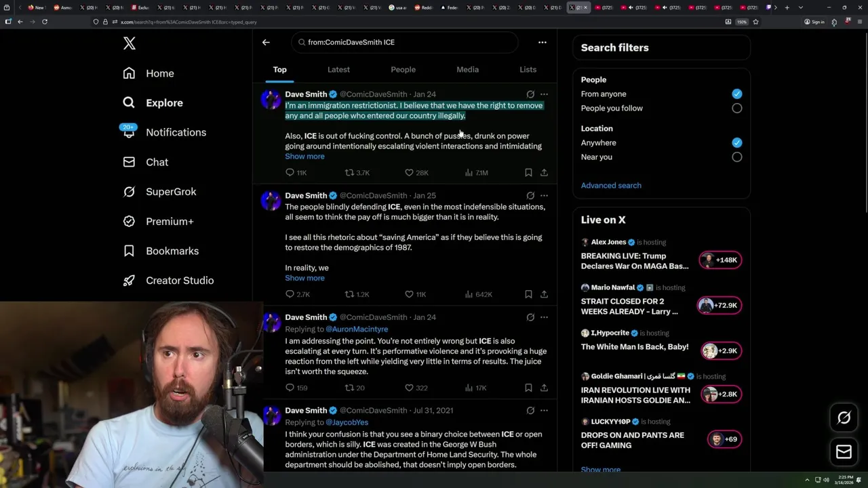Bookmark the Jan 25 post
868x488 pixels.
point(528,295)
